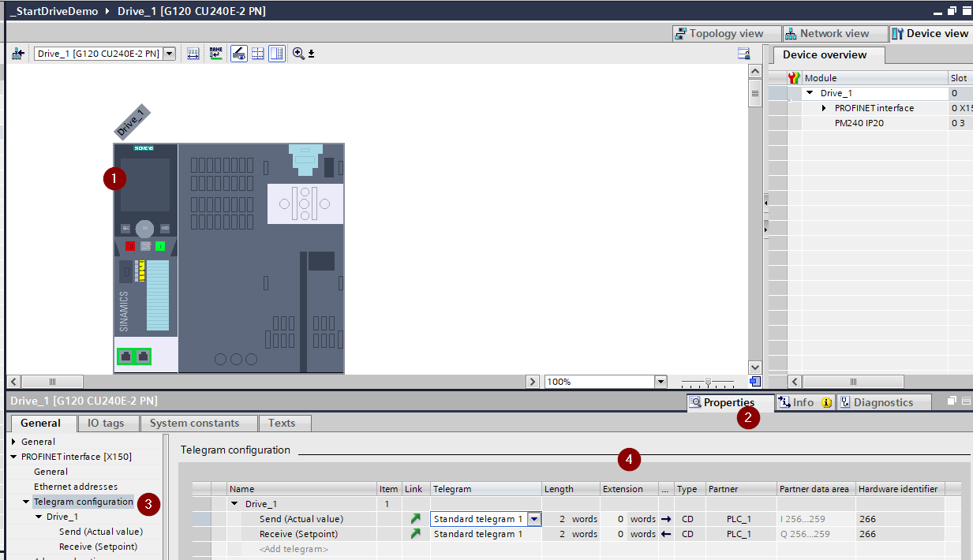Click the red stop button on the drive panel
Viewport: 973px width, 560px height.
pyautogui.click(x=131, y=246)
